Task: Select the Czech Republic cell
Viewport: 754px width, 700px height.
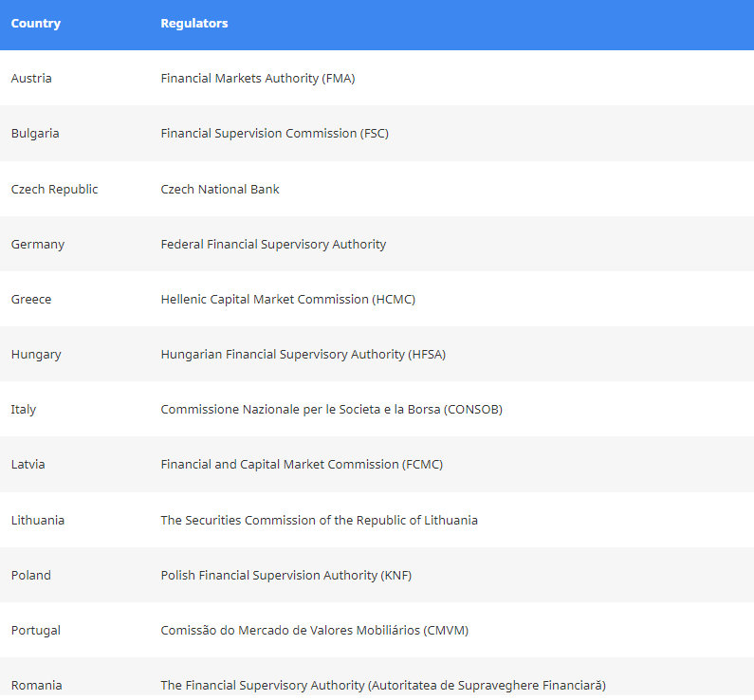Action: tap(54, 190)
